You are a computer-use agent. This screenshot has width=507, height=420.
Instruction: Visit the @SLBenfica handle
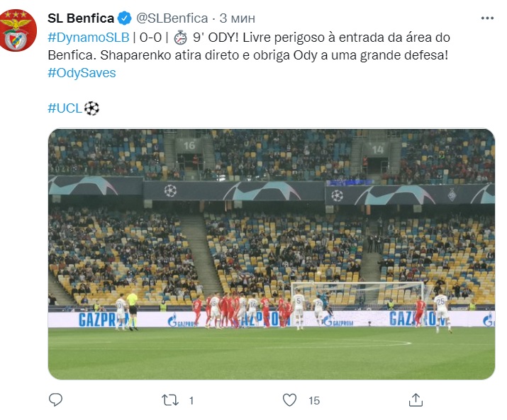click(171, 18)
